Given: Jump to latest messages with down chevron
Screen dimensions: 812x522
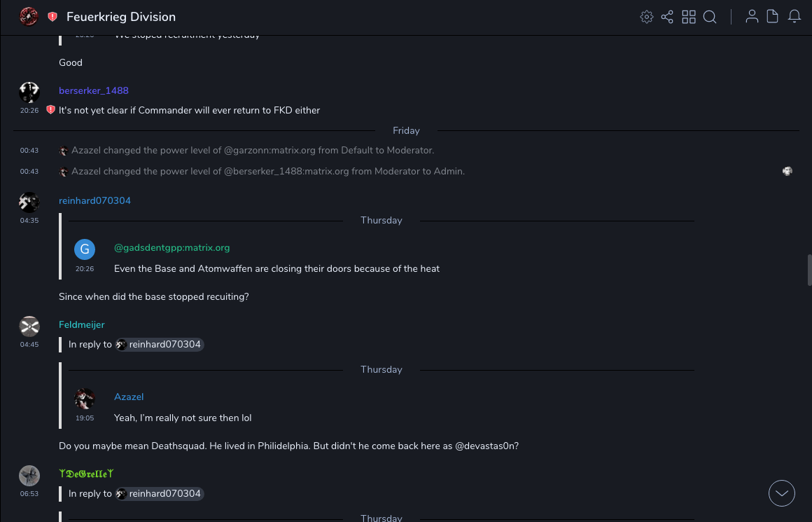Looking at the screenshot, I should pyautogui.click(x=781, y=493).
